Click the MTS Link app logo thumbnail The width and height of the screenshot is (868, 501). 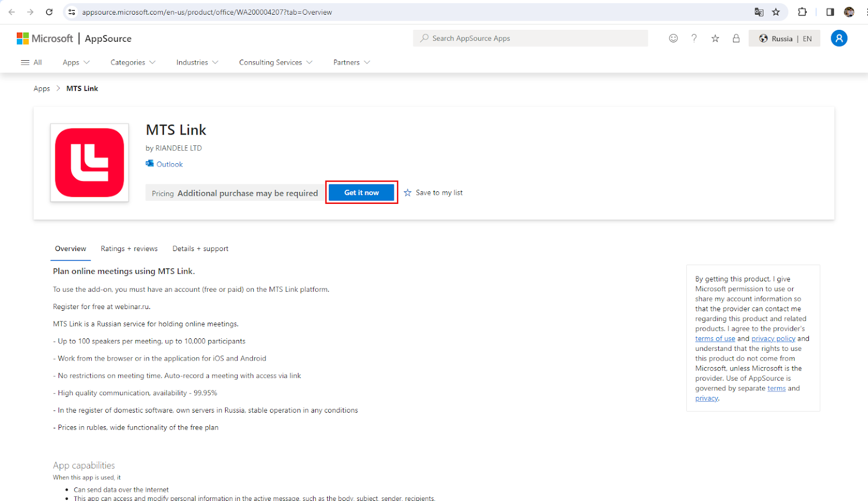(x=90, y=163)
